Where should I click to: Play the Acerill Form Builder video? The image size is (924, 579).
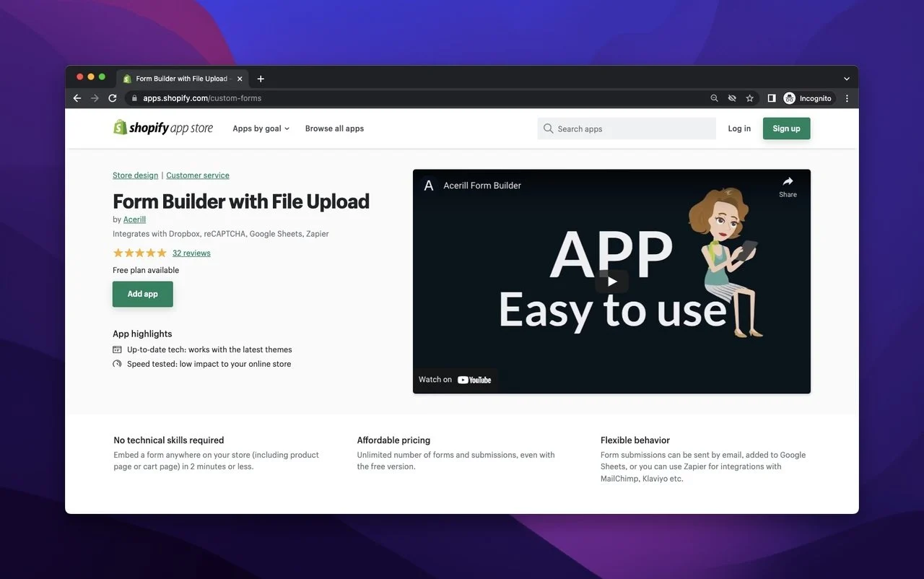pos(611,282)
